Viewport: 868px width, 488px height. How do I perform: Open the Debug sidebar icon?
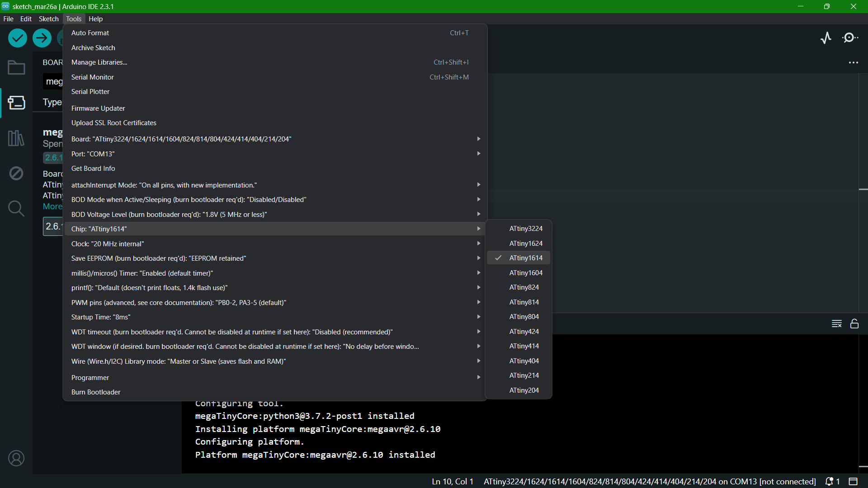tap(16, 173)
